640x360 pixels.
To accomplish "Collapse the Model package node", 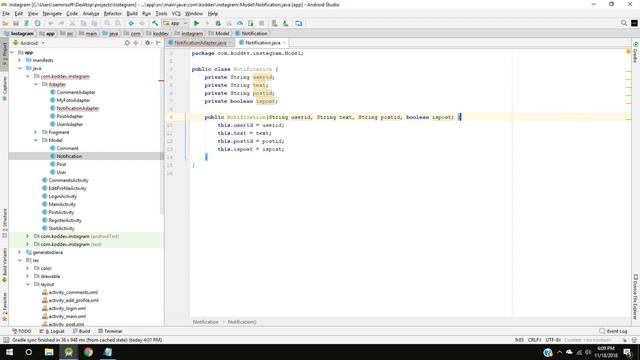I will 36,140.
